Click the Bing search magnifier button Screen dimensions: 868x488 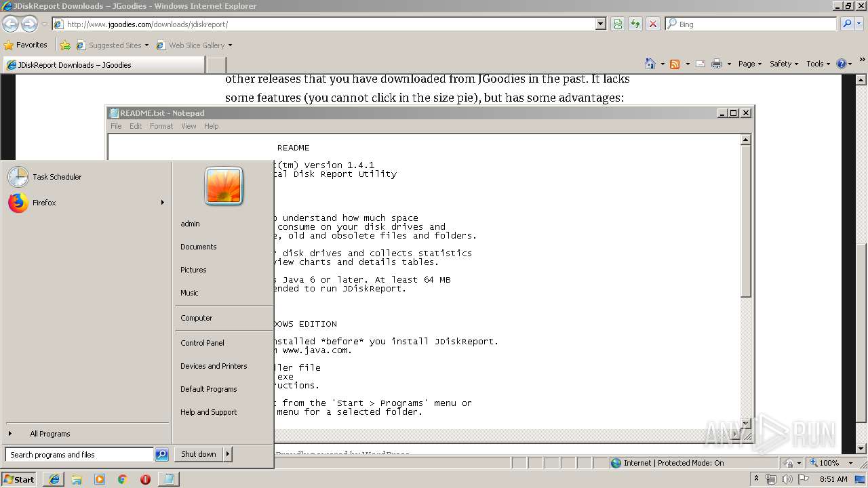[847, 24]
